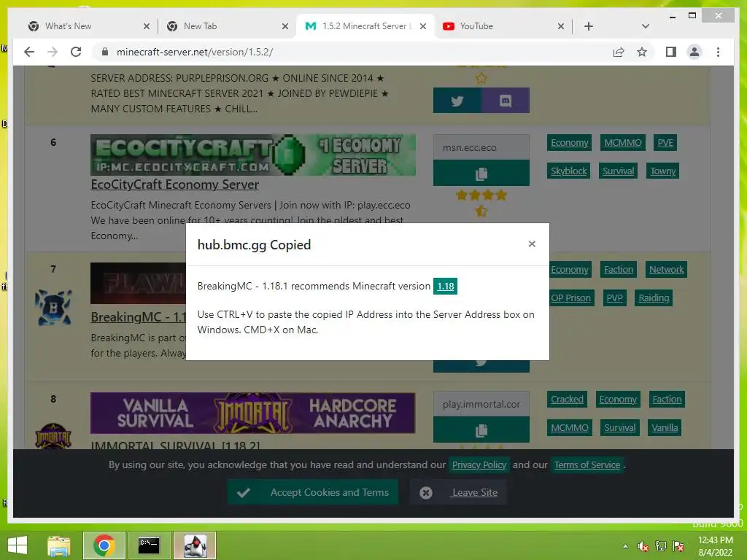Click the browser forward arrow
Viewport: 747px width, 560px height.
(53, 52)
